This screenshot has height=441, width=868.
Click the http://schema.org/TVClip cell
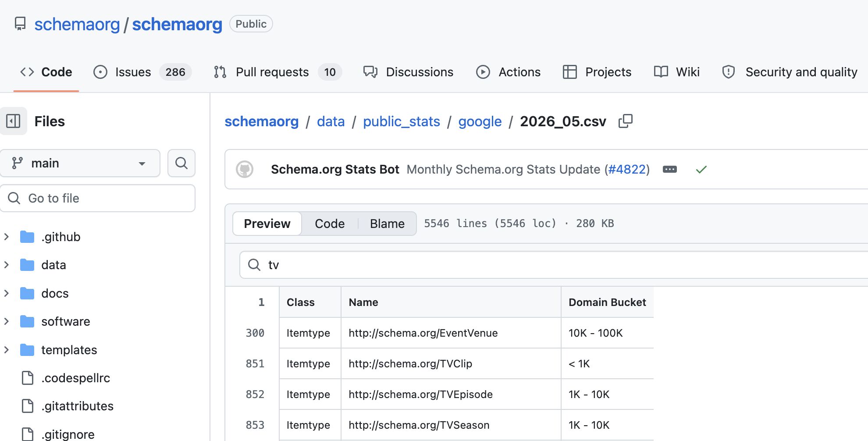(451, 364)
